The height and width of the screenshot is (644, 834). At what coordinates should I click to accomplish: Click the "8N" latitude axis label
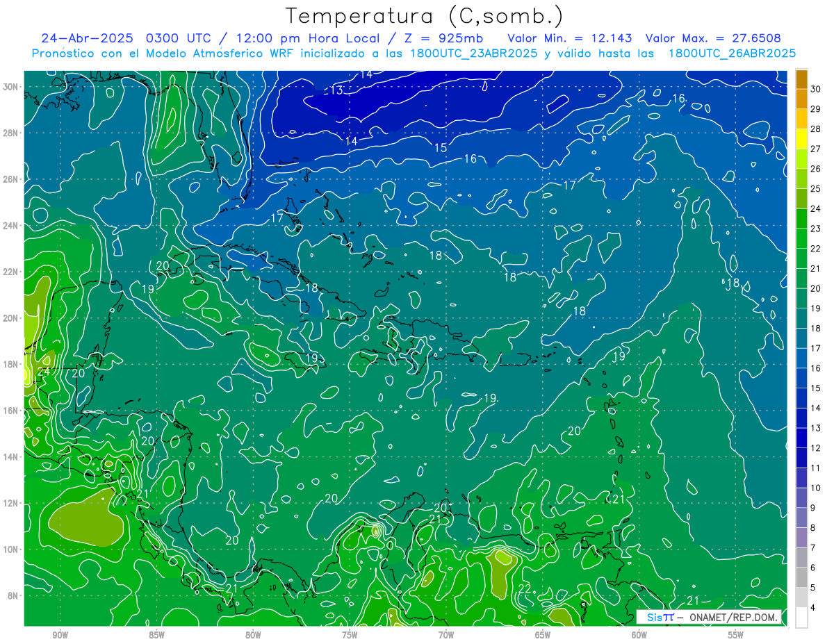(x=13, y=595)
